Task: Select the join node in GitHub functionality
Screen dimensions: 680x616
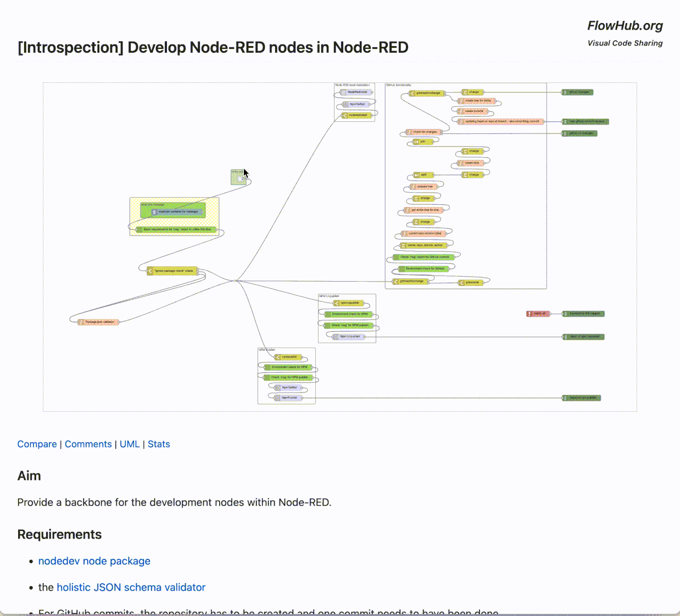Action: (x=423, y=142)
